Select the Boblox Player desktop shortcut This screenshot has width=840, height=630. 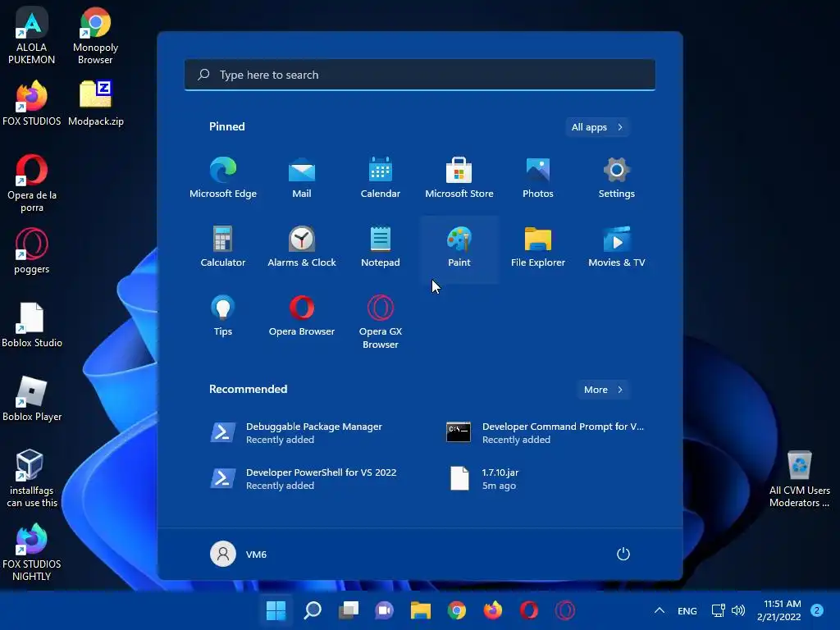pyautogui.click(x=32, y=399)
